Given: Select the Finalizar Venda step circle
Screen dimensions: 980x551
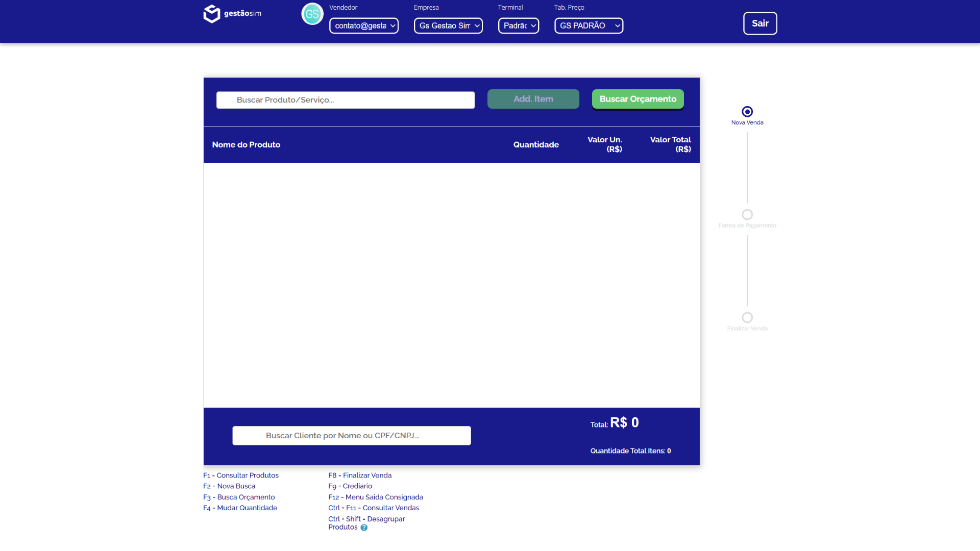Looking at the screenshot, I should tap(747, 317).
